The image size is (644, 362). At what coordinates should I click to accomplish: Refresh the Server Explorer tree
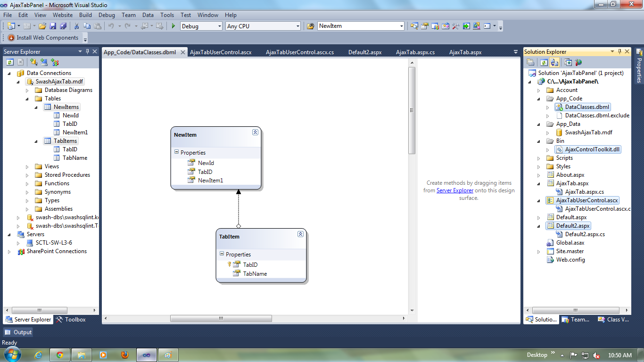click(x=10, y=62)
